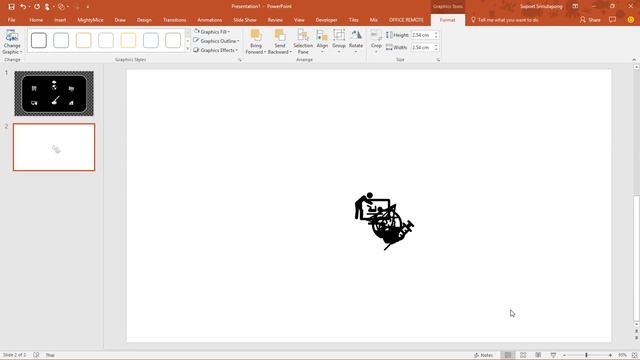The image size is (640, 360).
Task: Switch to Normal view in status bar
Action: click(x=508, y=355)
